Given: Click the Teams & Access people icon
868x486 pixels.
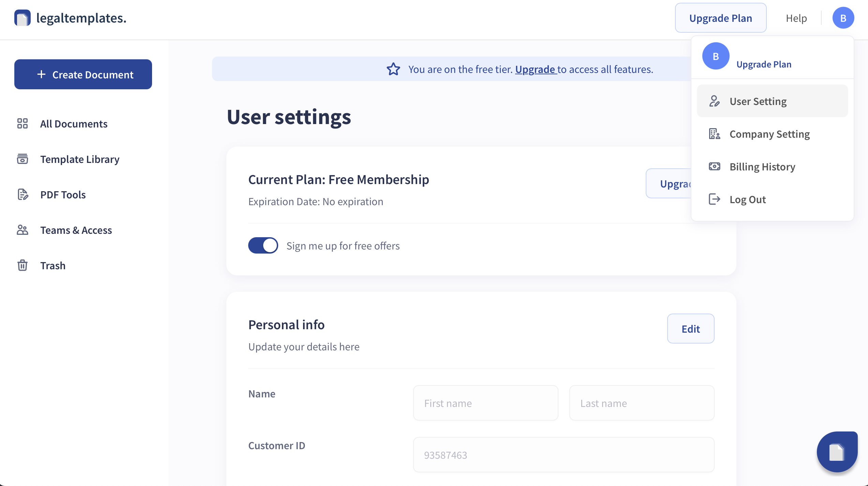Looking at the screenshot, I should (23, 230).
